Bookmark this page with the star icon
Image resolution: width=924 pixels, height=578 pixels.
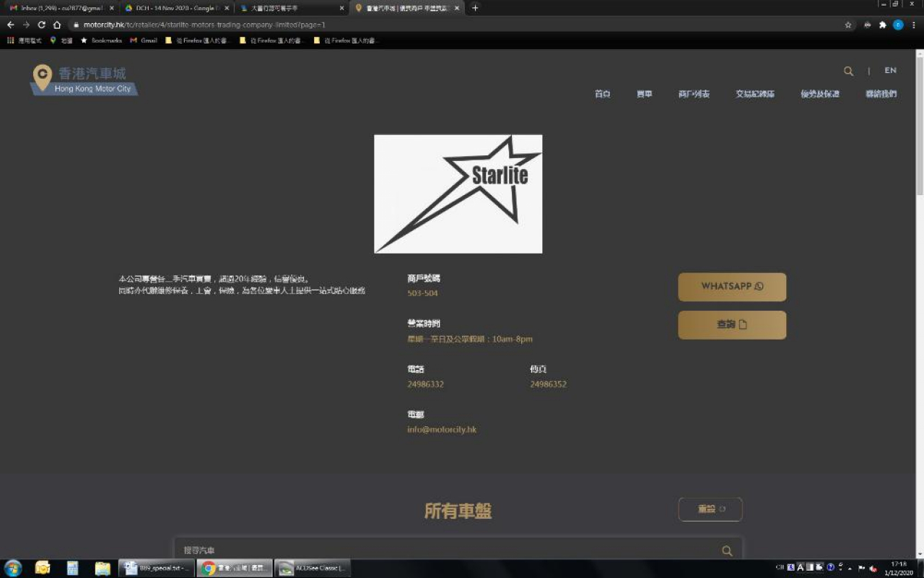click(848, 25)
